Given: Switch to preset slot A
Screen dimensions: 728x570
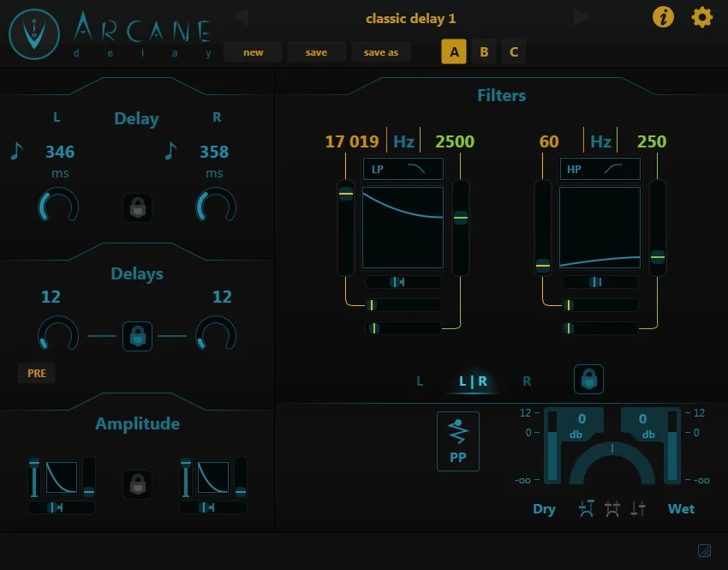Looking at the screenshot, I should pos(454,51).
